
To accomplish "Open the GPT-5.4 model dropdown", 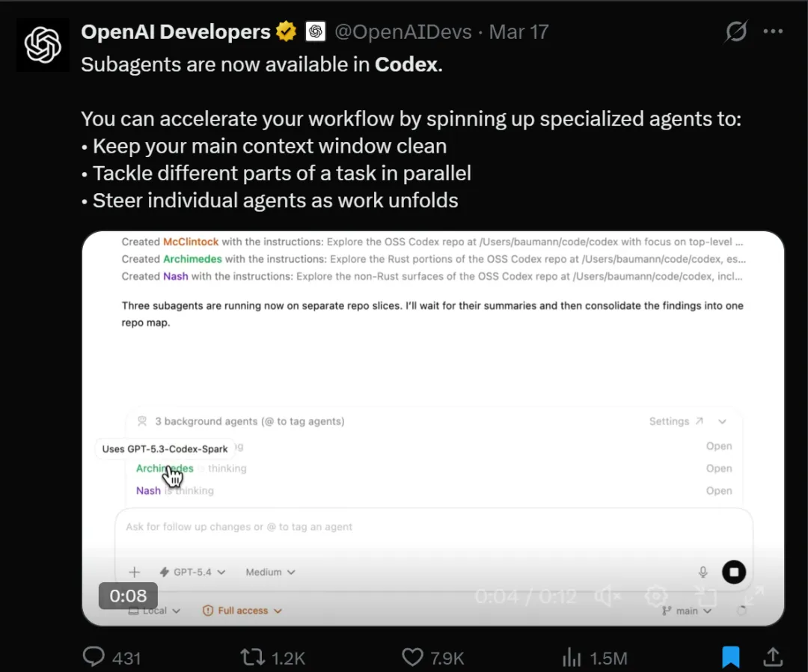I will 193,572.
